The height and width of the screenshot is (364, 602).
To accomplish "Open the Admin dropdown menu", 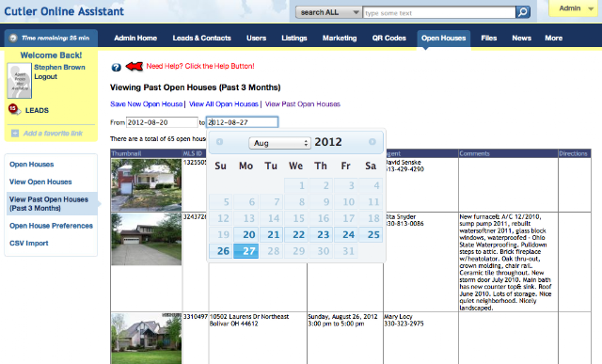I will pos(574,8).
